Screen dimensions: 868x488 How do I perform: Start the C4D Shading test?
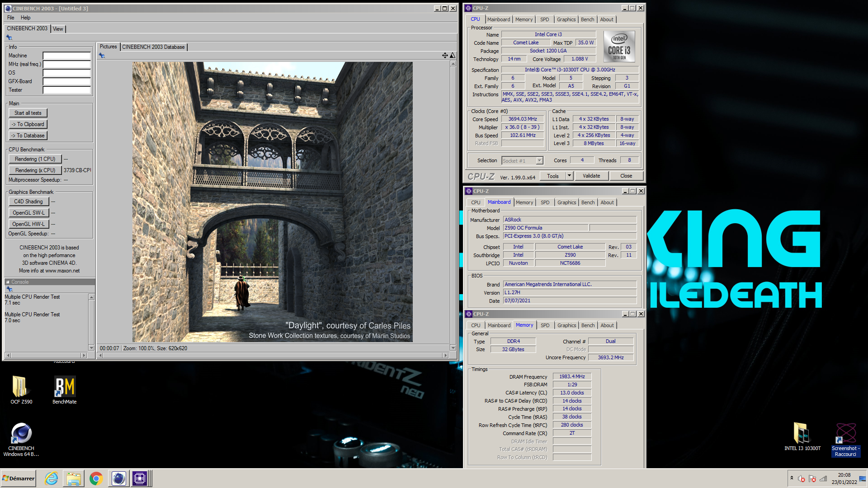[x=28, y=202]
